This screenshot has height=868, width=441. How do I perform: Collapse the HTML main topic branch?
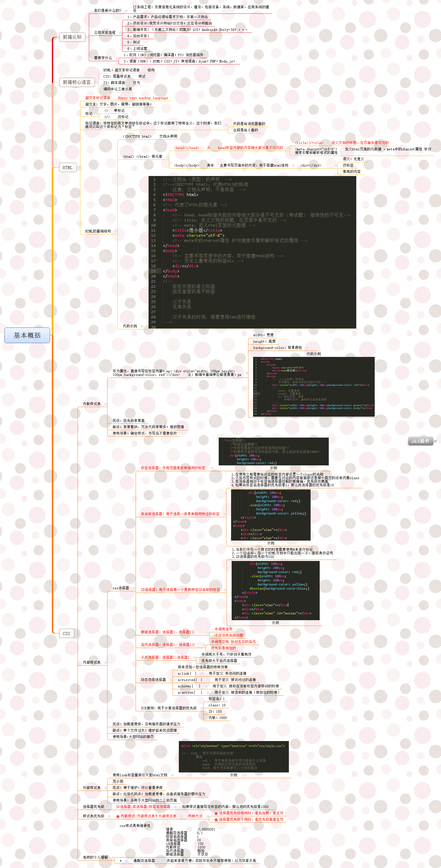(x=79, y=167)
